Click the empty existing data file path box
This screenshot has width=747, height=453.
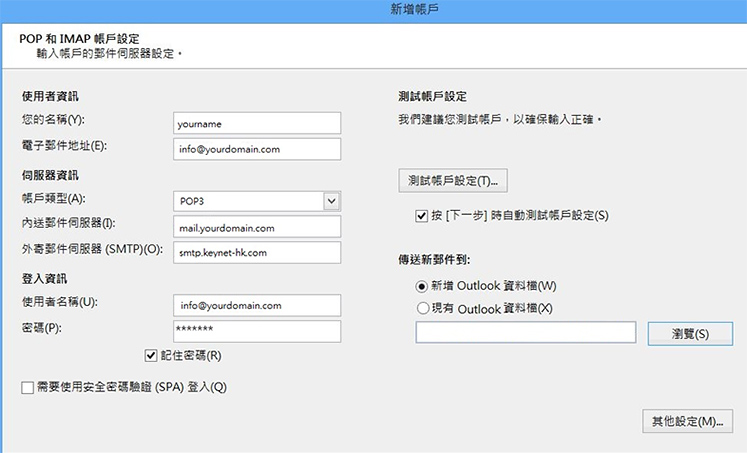pyautogui.click(x=526, y=333)
